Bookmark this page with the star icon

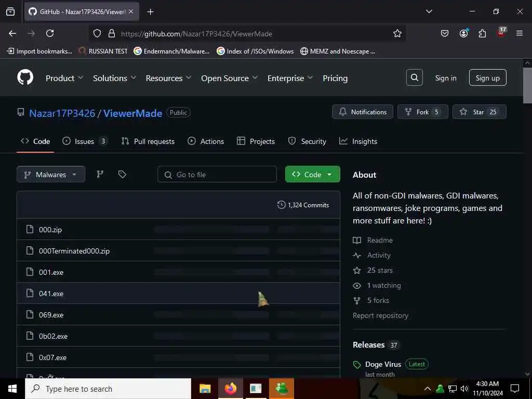click(x=397, y=33)
